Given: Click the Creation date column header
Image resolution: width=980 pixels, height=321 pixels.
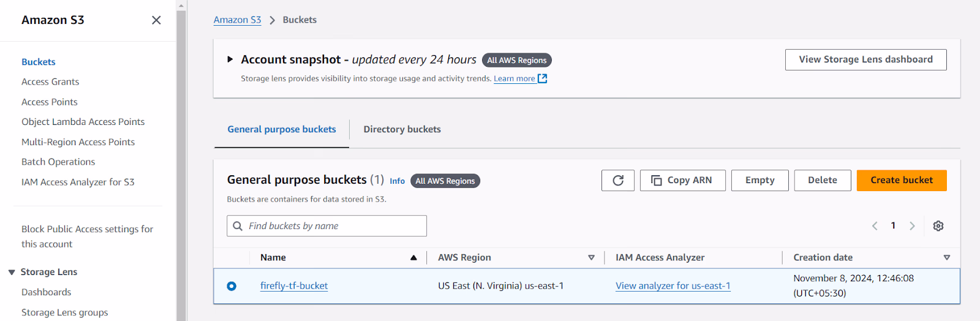Looking at the screenshot, I should coord(823,258).
